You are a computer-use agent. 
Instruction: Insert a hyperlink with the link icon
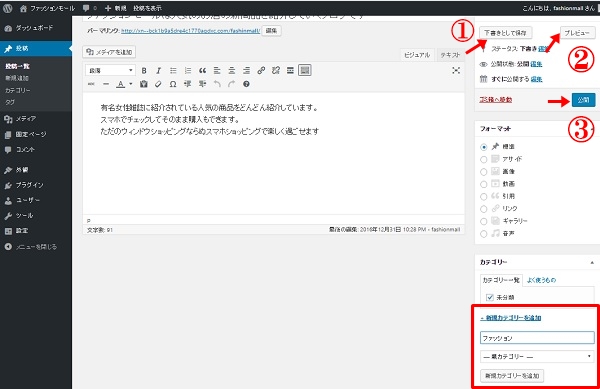tap(261, 70)
